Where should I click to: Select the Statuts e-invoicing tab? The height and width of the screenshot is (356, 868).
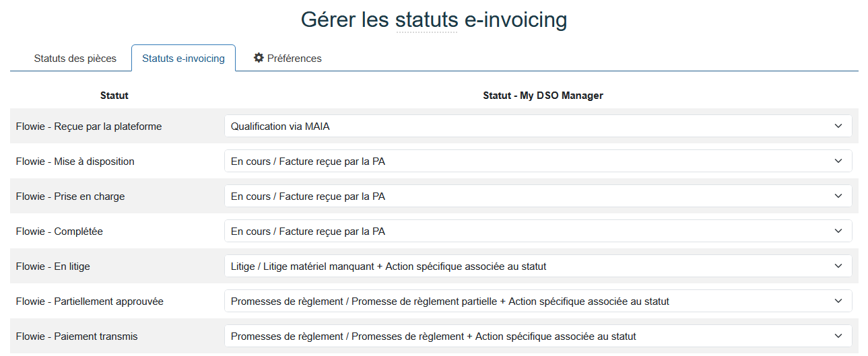click(x=183, y=59)
